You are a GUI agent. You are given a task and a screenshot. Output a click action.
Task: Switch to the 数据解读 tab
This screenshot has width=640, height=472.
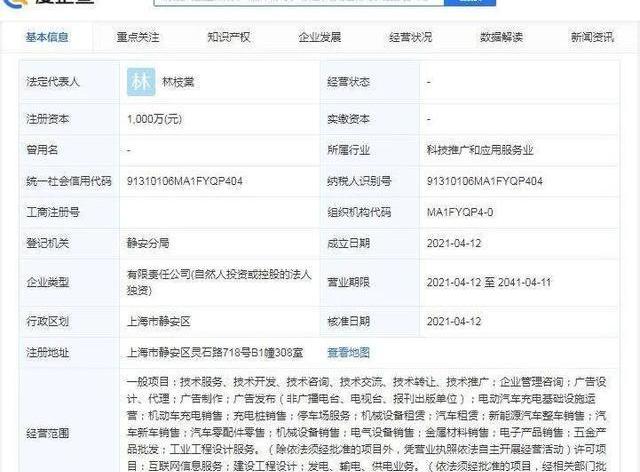pyautogui.click(x=501, y=37)
